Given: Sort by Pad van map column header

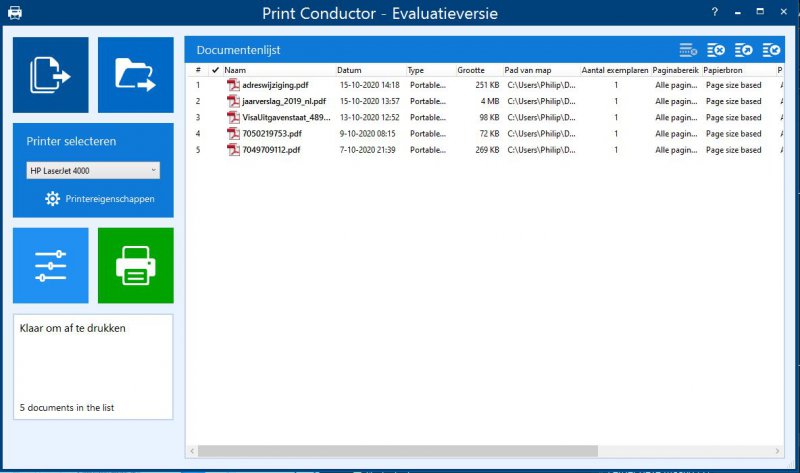Looking at the screenshot, I should click(x=528, y=70).
